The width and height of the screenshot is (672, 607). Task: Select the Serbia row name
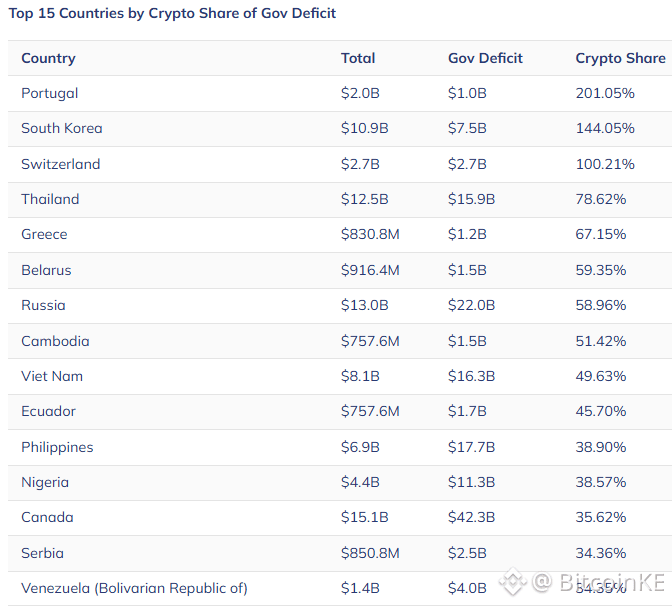point(42,553)
